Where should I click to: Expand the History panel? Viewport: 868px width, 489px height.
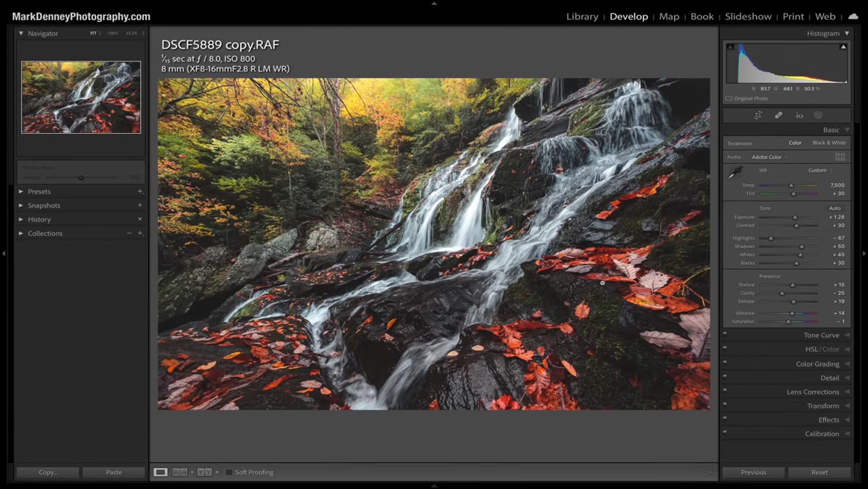(21, 219)
